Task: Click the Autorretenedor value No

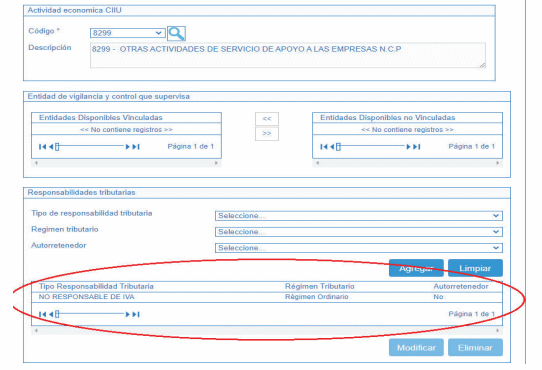Action: 438,297
